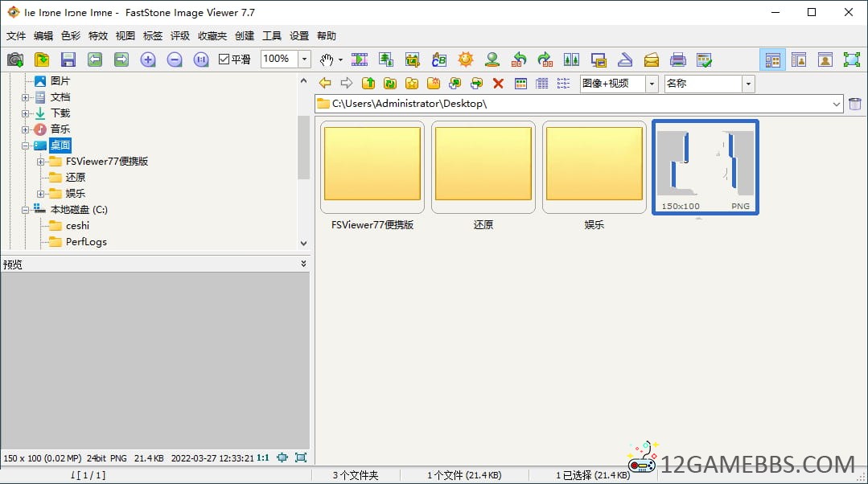Viewport: 868px width, 484px height.
Task: Open the 工具 menu
Action: (x=272, y=36)
